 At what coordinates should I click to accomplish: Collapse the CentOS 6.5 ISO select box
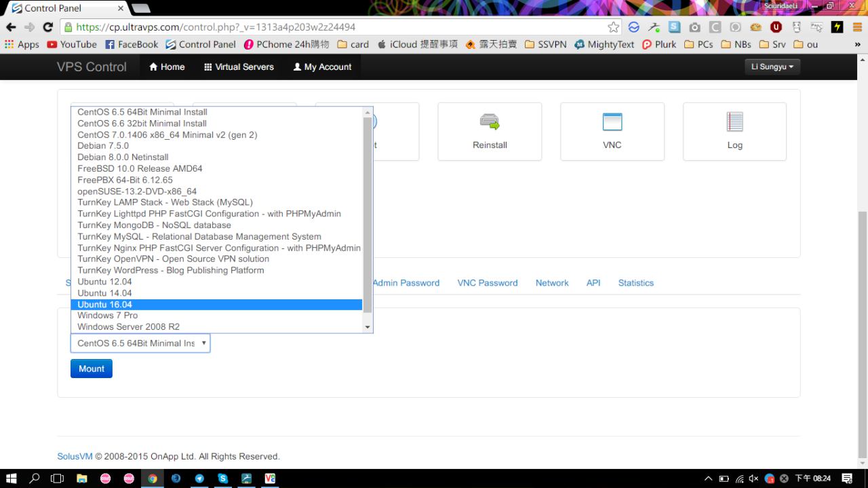(x=140, y=343)
